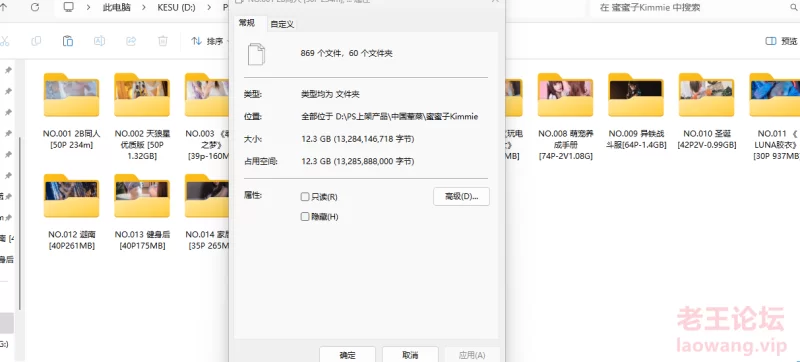Viewport: 800px width, 362px height.
Task: Click the text 类型均为 文件夹
Action: pos(330,94)
